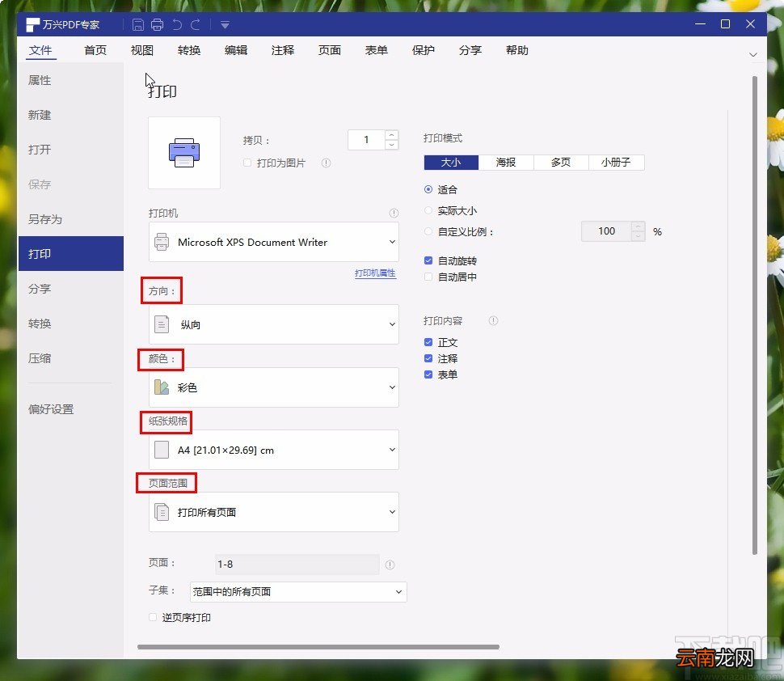784x681 pixels.
Task: Click 压缩 in the file sidebar
Action: 70,358
